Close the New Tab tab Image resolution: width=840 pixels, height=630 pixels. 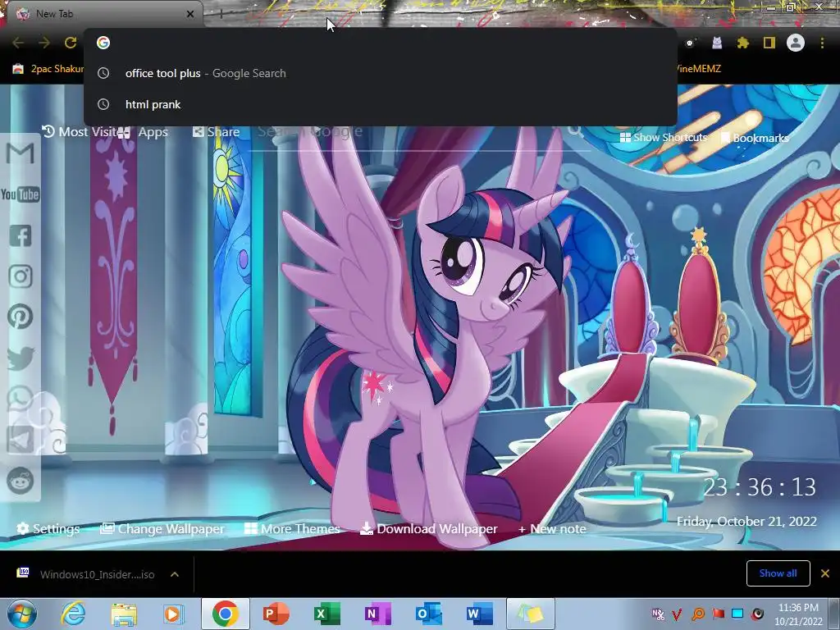point(190,14)
